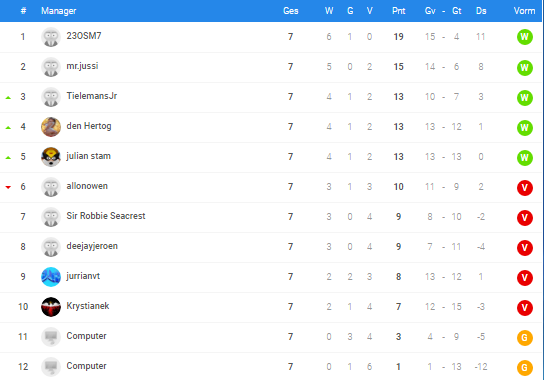544x380 pixels.
Task: Click Krystianek's red V form badge
Action: click(x=525, y=307)
